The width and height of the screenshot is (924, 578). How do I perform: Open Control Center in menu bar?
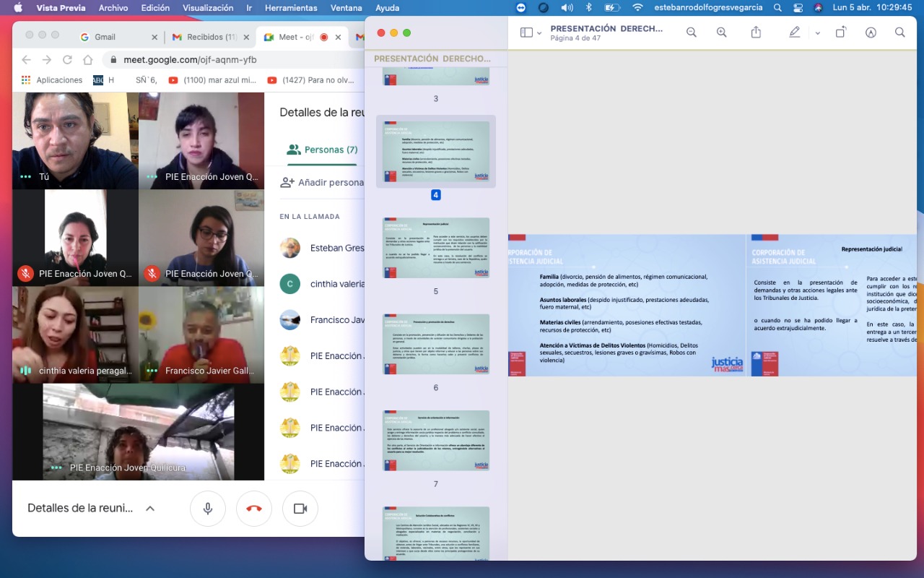[798, 7]
